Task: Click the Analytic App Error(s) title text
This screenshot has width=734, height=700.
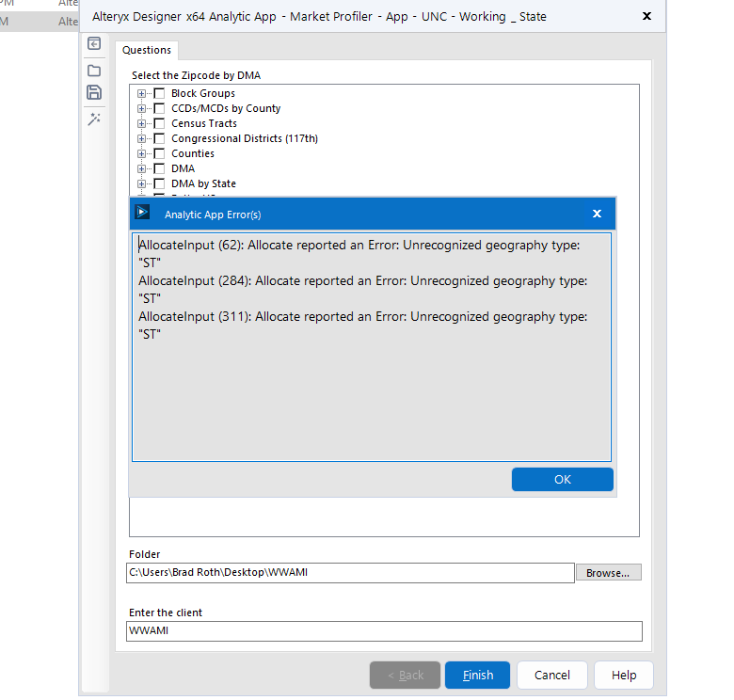Action: pos(213,215)
